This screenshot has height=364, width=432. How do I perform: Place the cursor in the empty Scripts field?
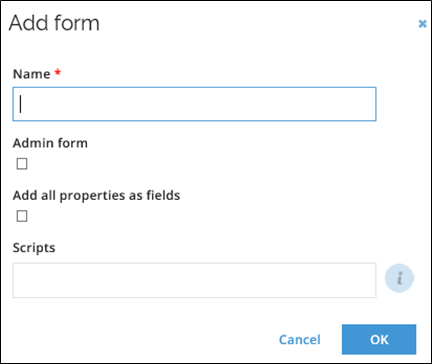coord(194,280)
